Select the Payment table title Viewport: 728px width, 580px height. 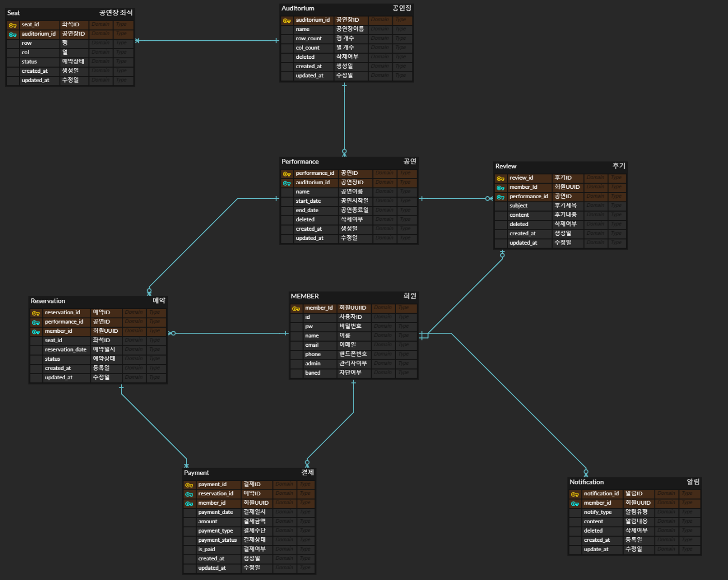(x=196, y=473)
